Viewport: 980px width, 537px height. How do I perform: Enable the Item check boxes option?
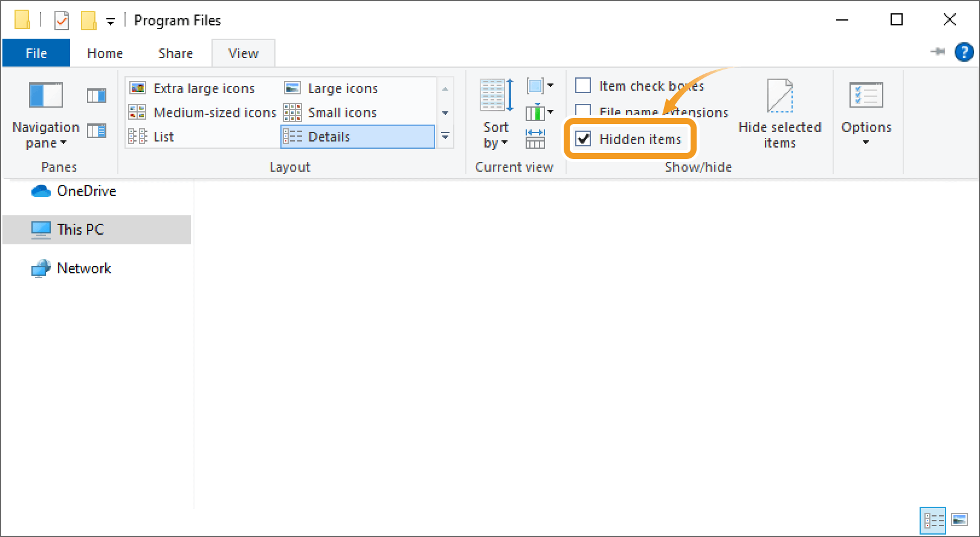click(584, 86)
